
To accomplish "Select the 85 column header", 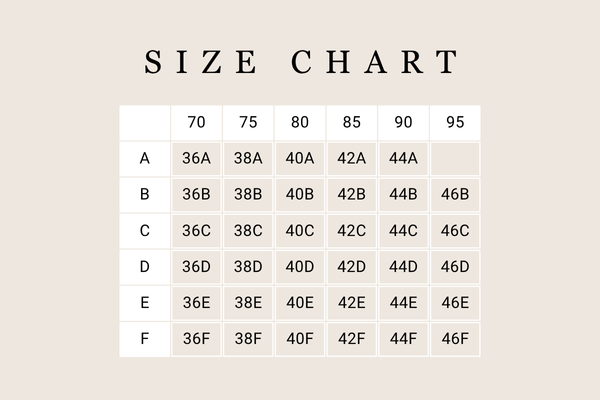I will [x=352, y=123].
